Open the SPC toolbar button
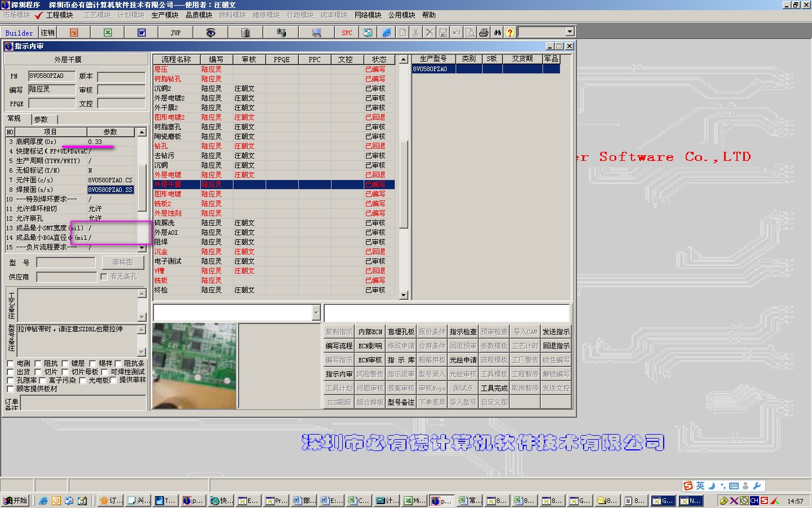Image resolution: width=812 pixels, height=508 pixels. [347, 33]
